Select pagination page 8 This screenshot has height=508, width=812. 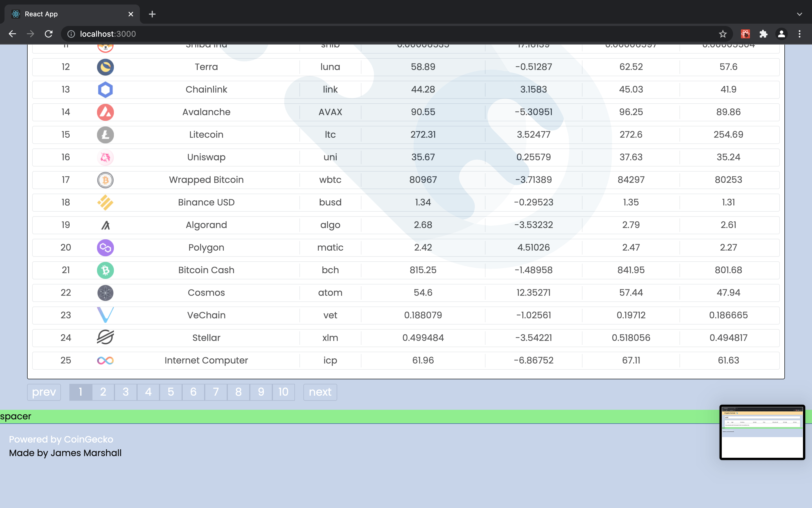pos(239,392)
